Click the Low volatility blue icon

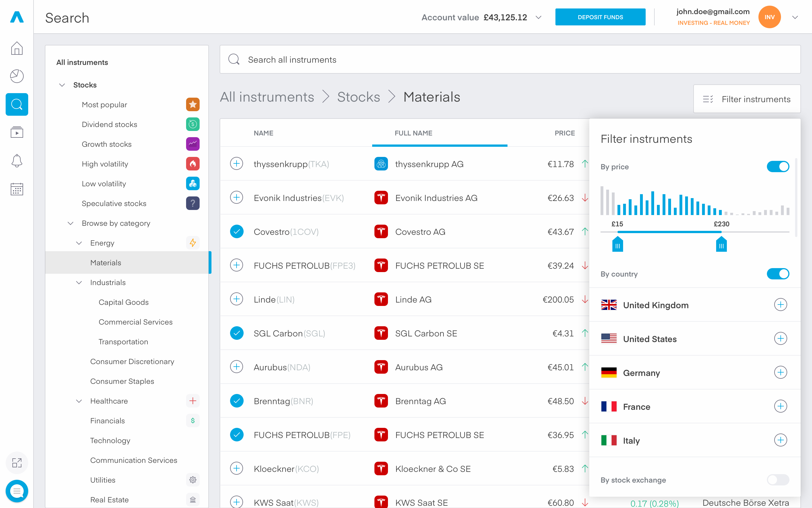[x=193, y=184]
